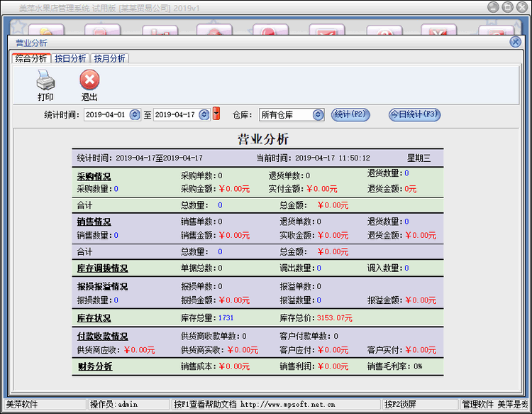Screen dimensions: 532x414
Task: Click 操作员:admin in the status bar
Action: [113, 404]
